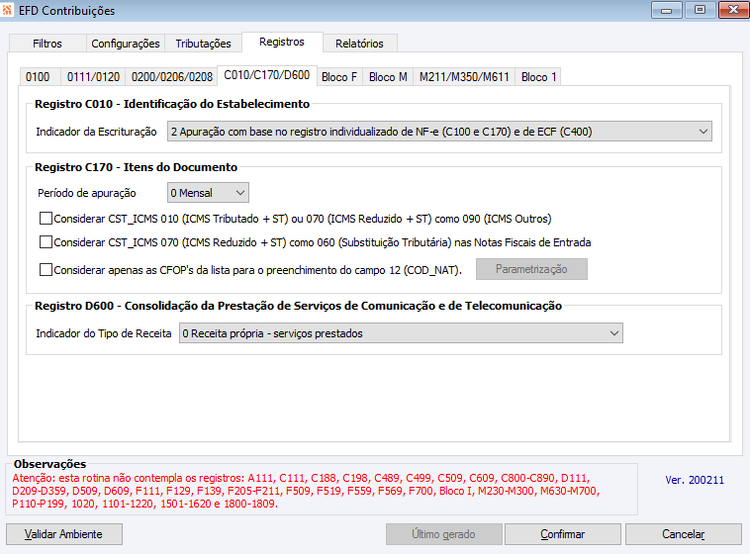The width and height of the screenshot is (750, 554).
Task: Select the 0200/0206/0208 sub-tab
Action: click(172, 77)
